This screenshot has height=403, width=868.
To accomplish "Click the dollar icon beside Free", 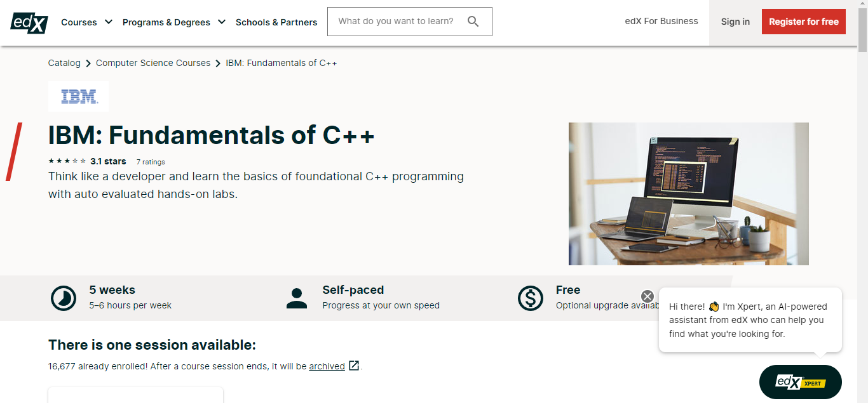I will tap(530, 298).
